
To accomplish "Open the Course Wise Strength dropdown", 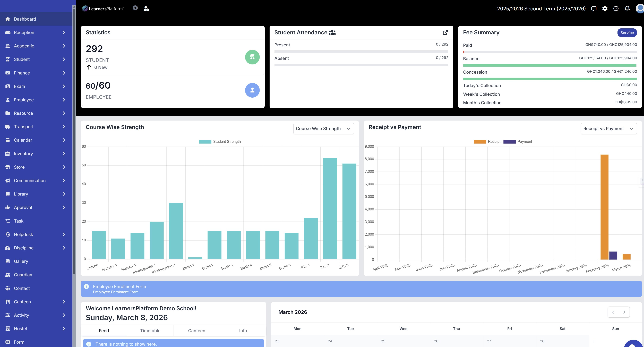I will coord(323,129).
